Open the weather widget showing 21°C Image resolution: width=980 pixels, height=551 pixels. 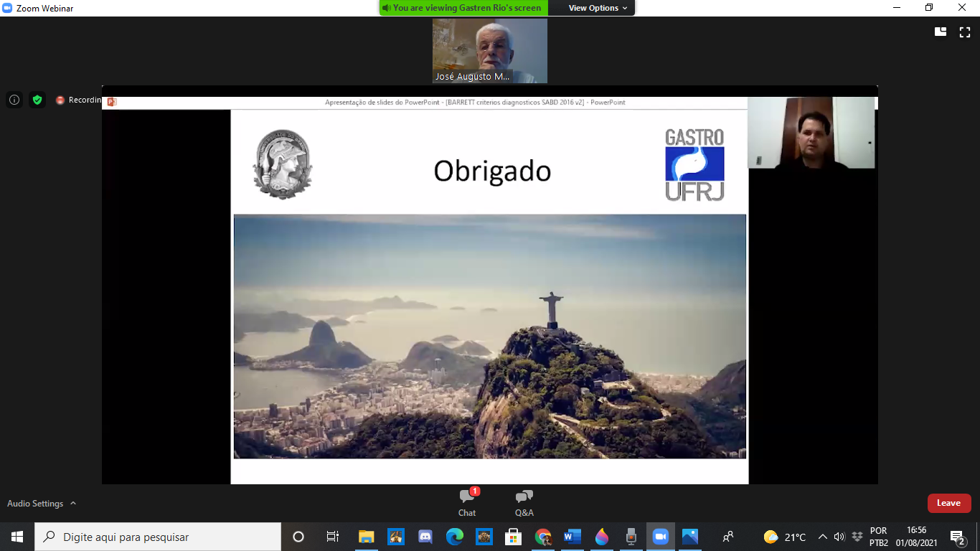[x=785, y=537]
